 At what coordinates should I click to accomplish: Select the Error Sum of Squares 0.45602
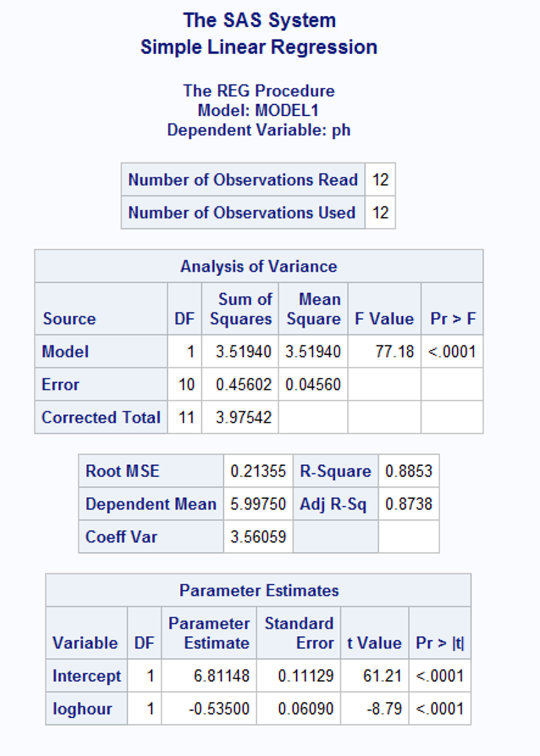click(244, 385)
